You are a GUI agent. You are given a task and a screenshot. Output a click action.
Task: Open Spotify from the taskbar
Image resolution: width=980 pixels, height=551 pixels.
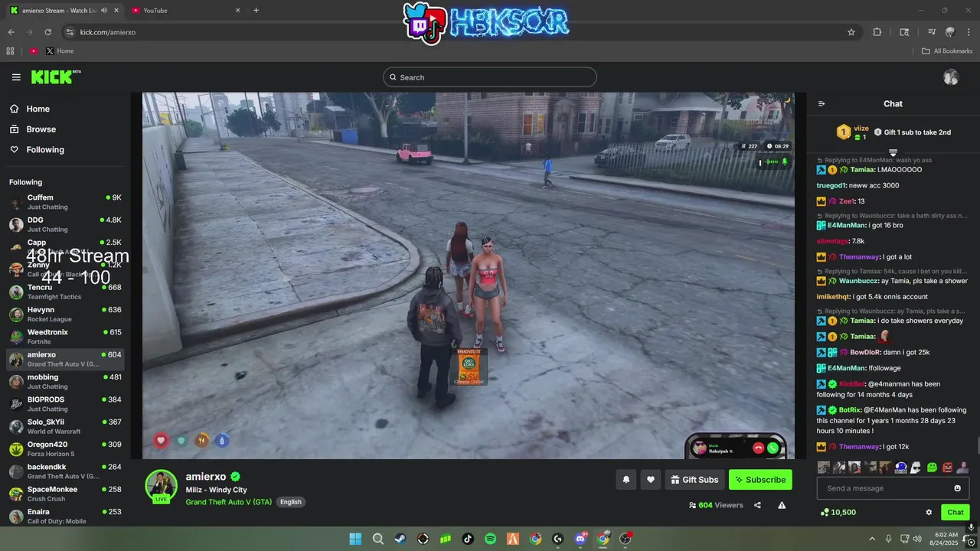[490, 539]
